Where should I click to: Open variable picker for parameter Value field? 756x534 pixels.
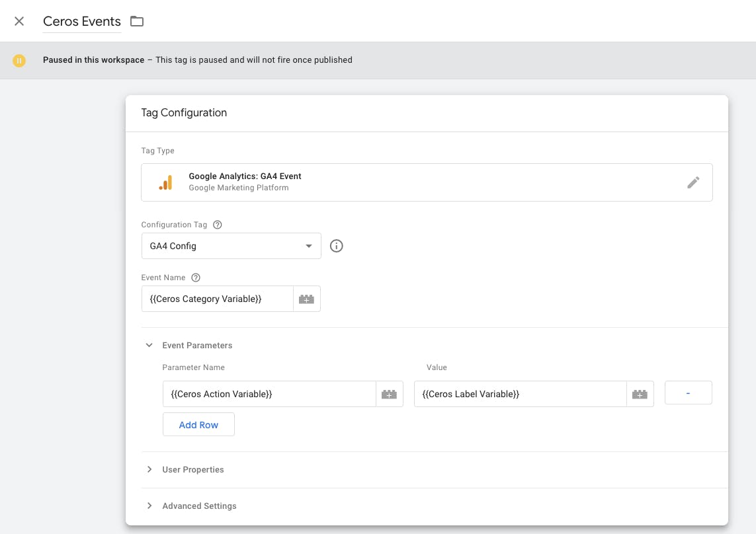tap(640, 394)
